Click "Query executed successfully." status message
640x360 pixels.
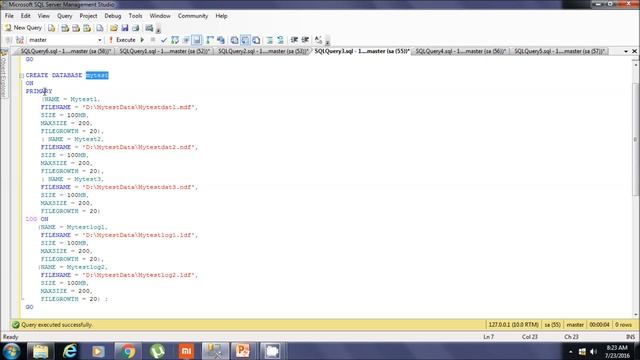(x=56, y=325)
